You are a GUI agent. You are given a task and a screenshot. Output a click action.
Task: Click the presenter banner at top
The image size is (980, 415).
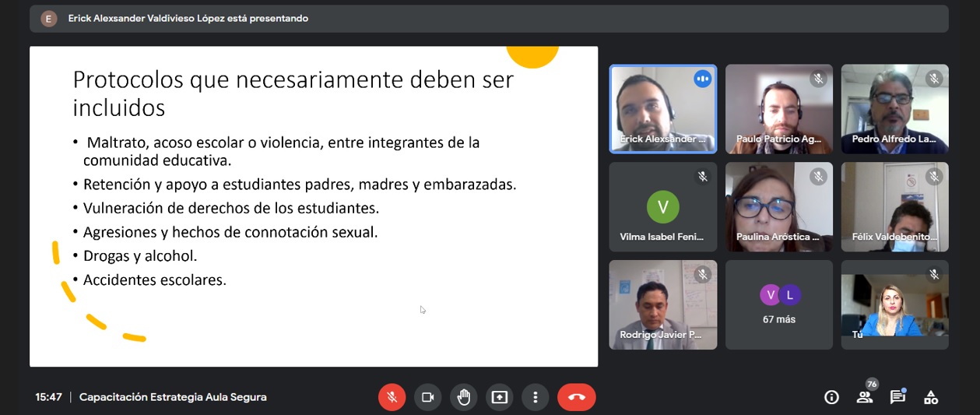click(188, 19)
